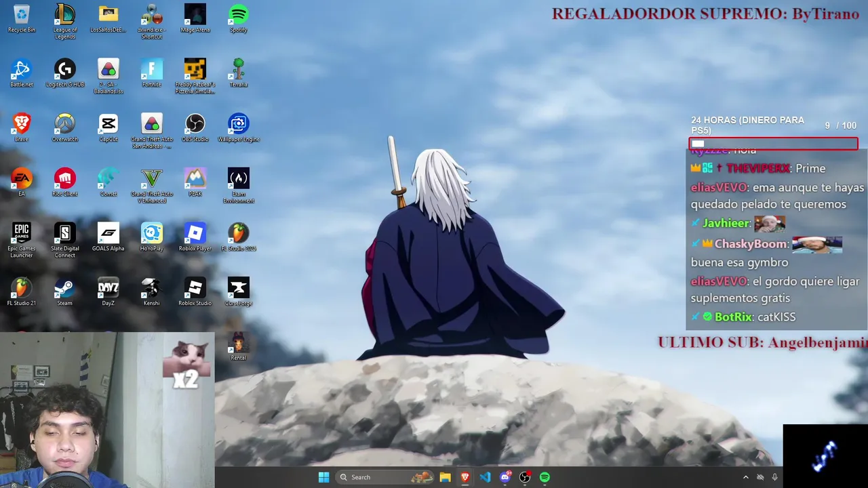868x488 pixels.
Task: Select the Kenshi desktop icon
Action: point(152,292)
